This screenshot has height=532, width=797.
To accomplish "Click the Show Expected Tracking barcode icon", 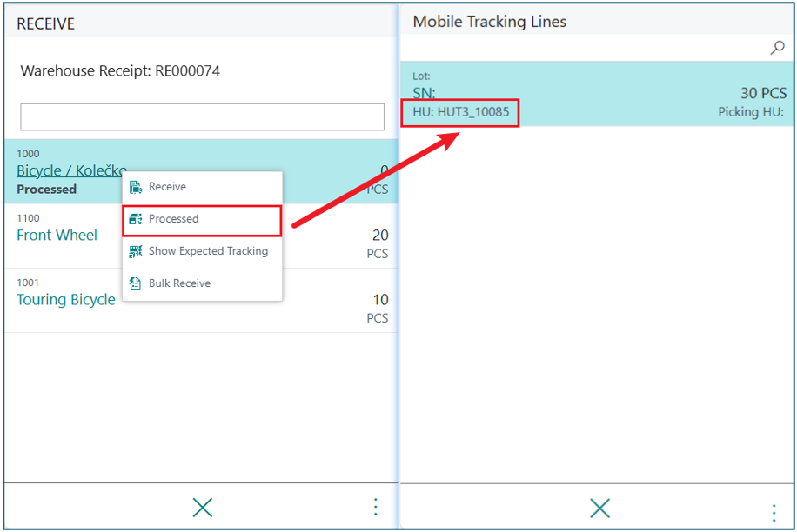I will (x=136, y=251).
